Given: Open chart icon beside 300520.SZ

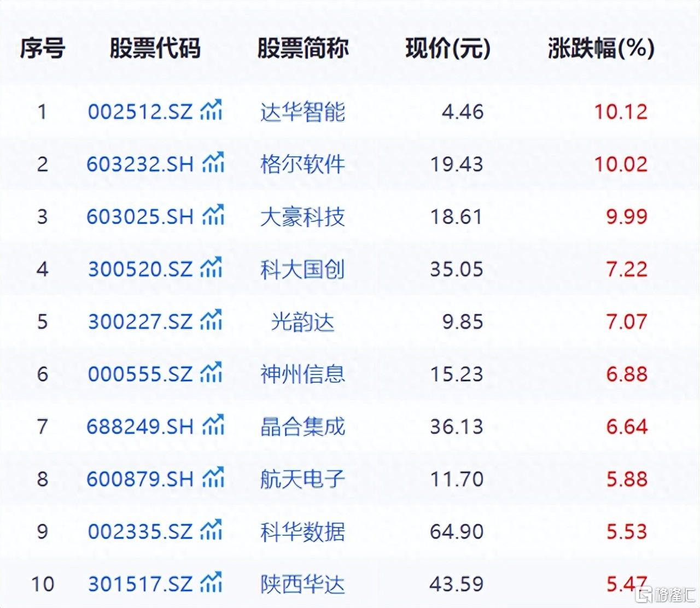Looking at the screenshot, I should click(x=211, y=268).
